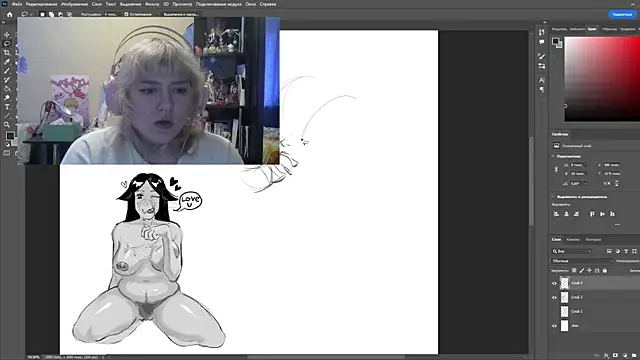Collapse the Transform section in Properties

[553, 156]
